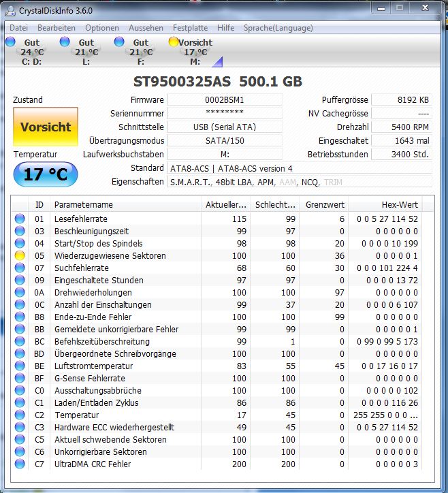The height and width of the screenshot is (493, 448).
Task: Click the Eingeschaltet 1643 mal field
Action: tap(402, 140)
